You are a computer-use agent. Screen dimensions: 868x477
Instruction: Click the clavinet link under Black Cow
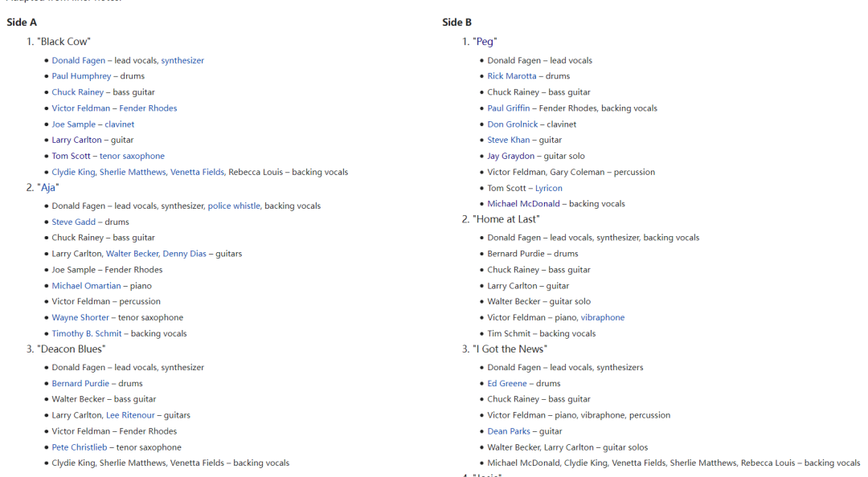point(120,124)
